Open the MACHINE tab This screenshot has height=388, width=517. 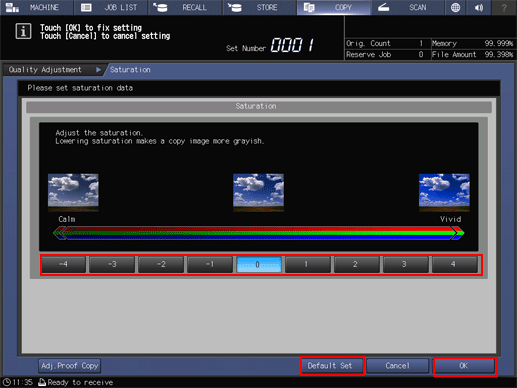tap(36, 7)
